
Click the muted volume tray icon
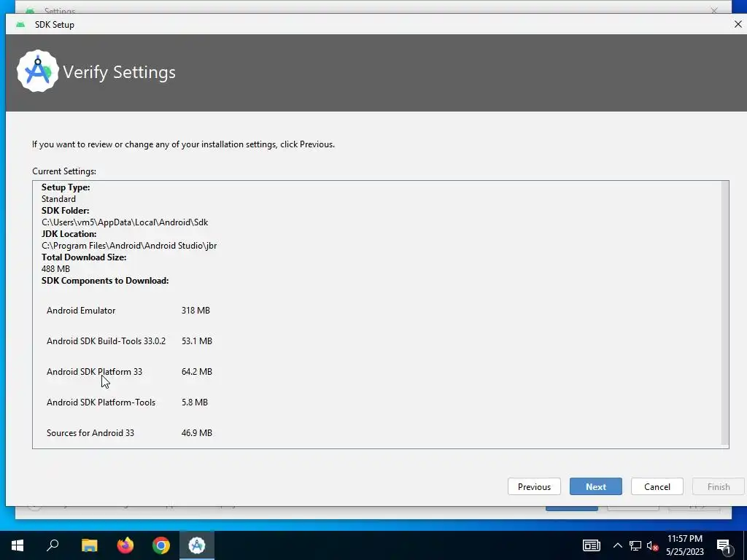pos(652,545)
